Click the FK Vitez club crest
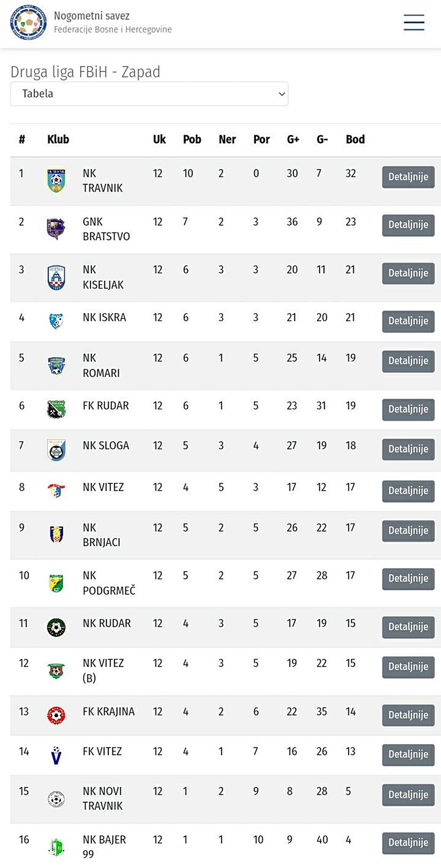 56,755
